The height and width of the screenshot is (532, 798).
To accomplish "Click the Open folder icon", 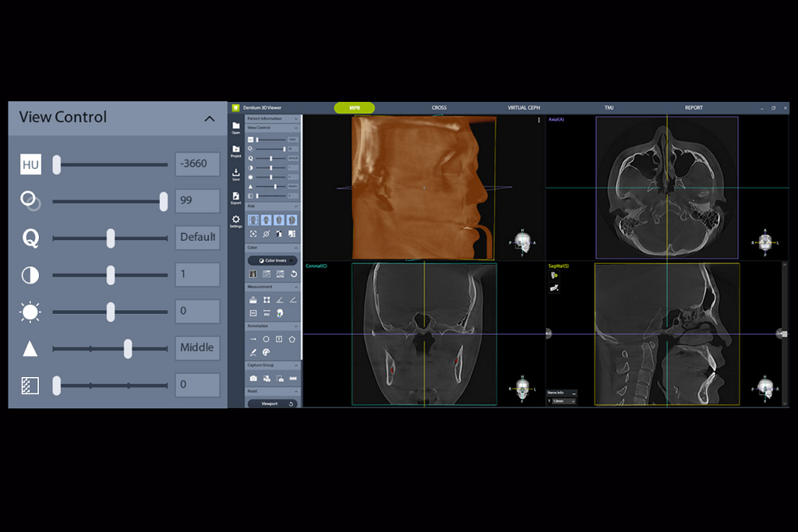I will coord(235,126).
